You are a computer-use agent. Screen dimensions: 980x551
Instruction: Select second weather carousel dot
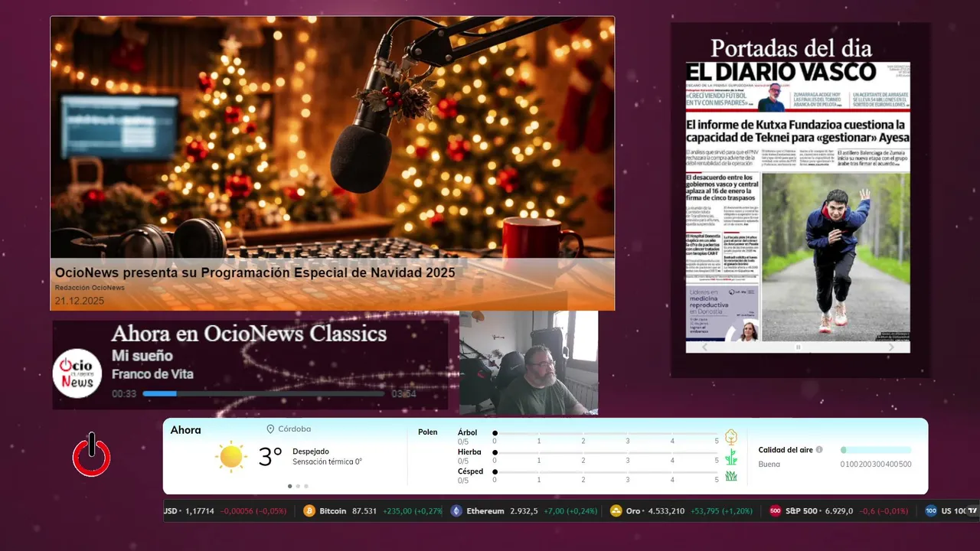298,486
